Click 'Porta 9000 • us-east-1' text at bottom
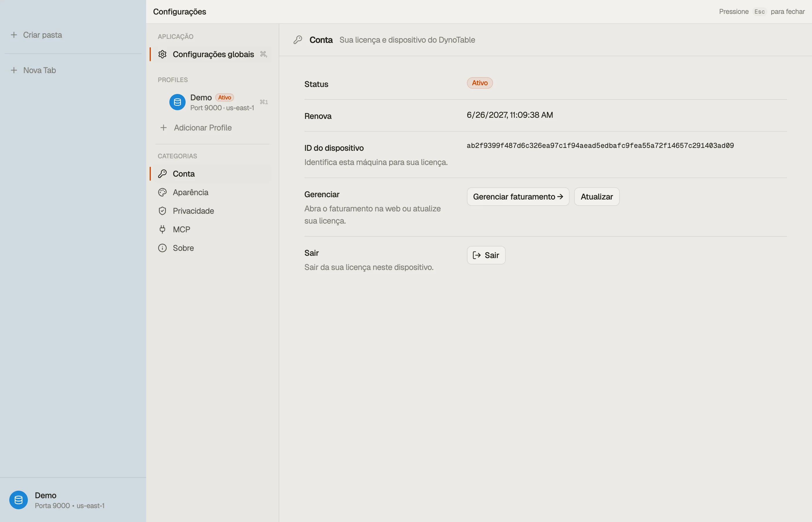This screenshot has height=522, width=812. click(x=70, y=506)
